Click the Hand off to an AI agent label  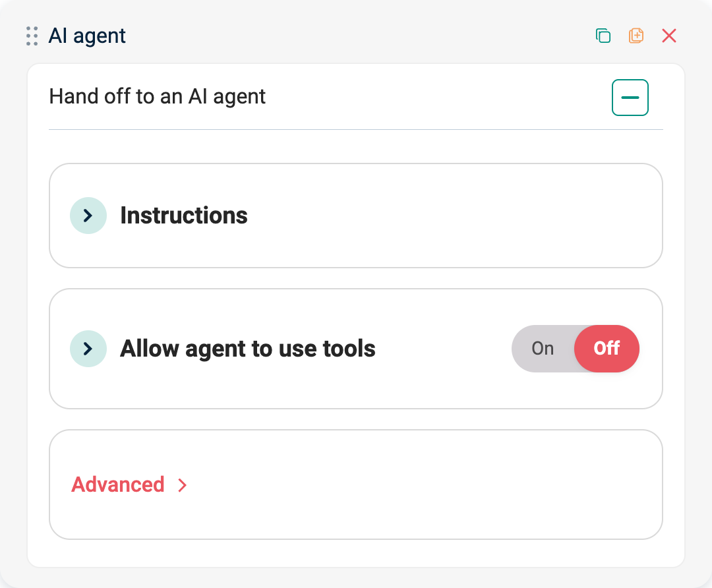click(x=157, y=97)
